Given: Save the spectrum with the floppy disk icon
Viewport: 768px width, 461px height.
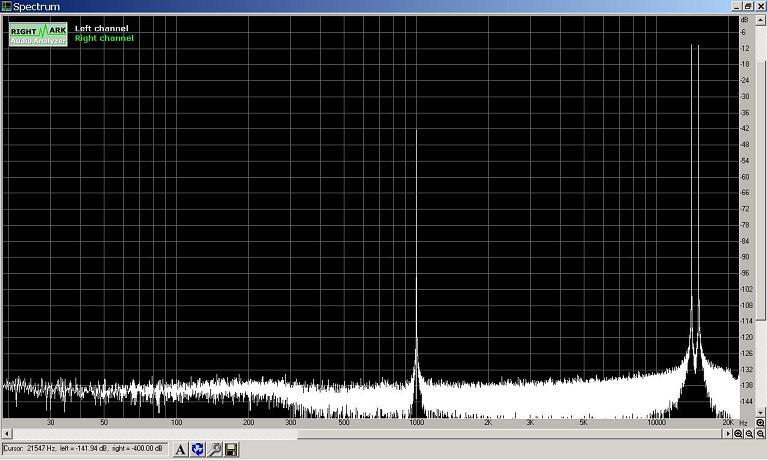Looking at the screenshot, I should click(x=231, y=450).
